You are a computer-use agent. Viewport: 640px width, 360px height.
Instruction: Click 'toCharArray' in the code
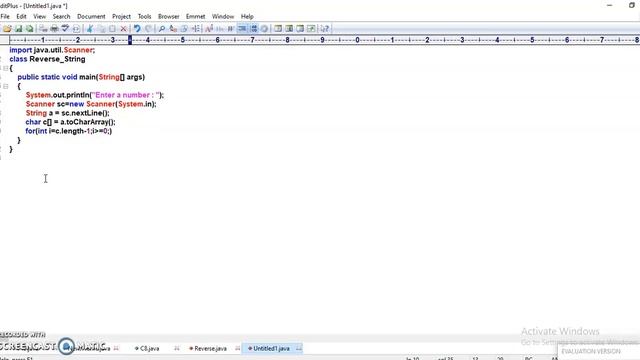coord(87,122)
